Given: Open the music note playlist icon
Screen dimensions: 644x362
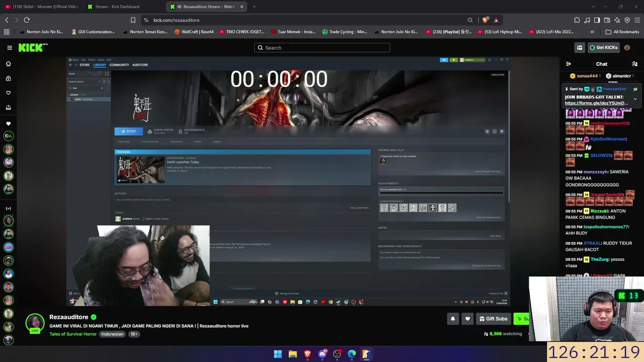Looking at the screenshot, I should click(x=587, y=20).
